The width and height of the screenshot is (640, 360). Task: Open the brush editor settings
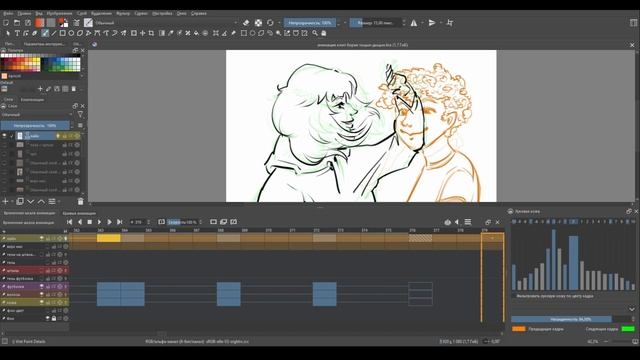(x=76, y=23)
